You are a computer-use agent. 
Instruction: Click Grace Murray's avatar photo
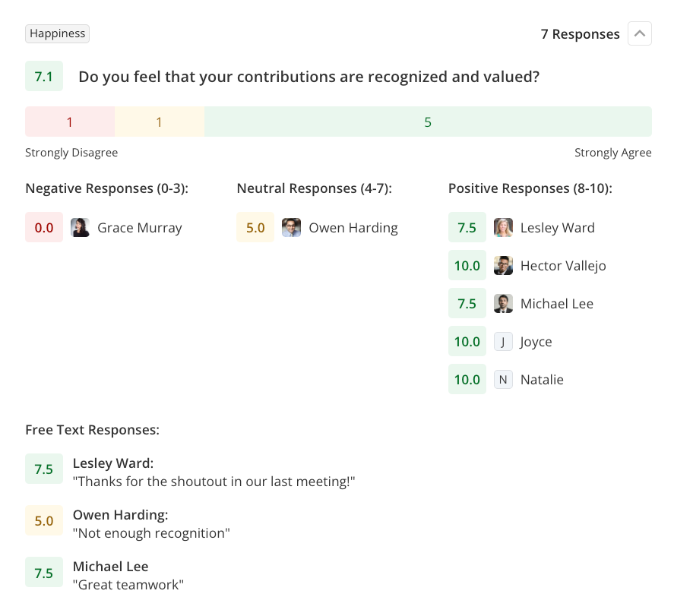tap(81, 228)
